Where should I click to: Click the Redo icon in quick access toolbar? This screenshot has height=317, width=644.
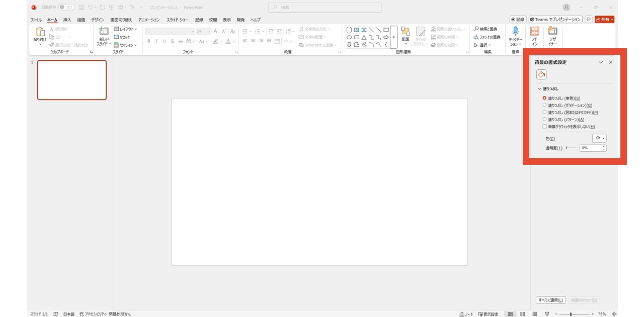coord(103,8)
